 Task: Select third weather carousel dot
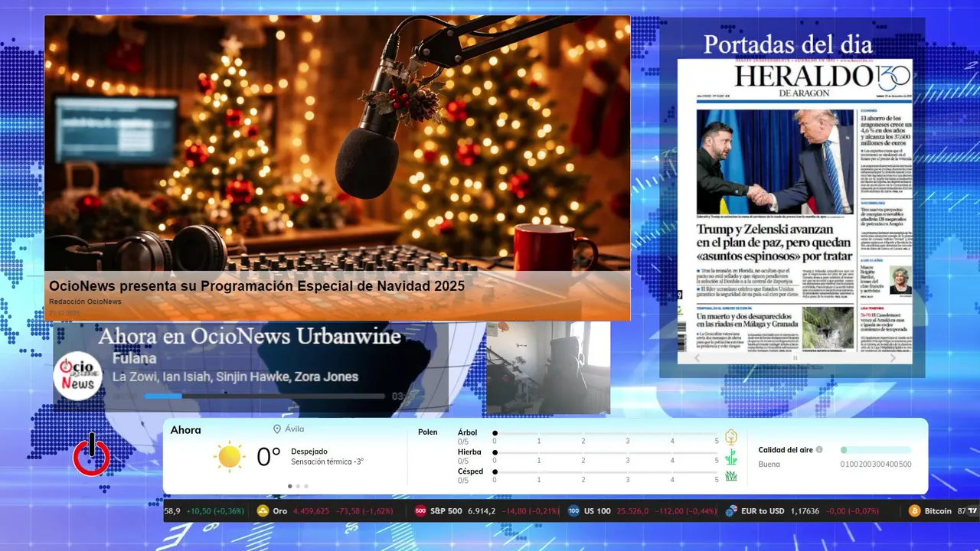coord(306,486)
